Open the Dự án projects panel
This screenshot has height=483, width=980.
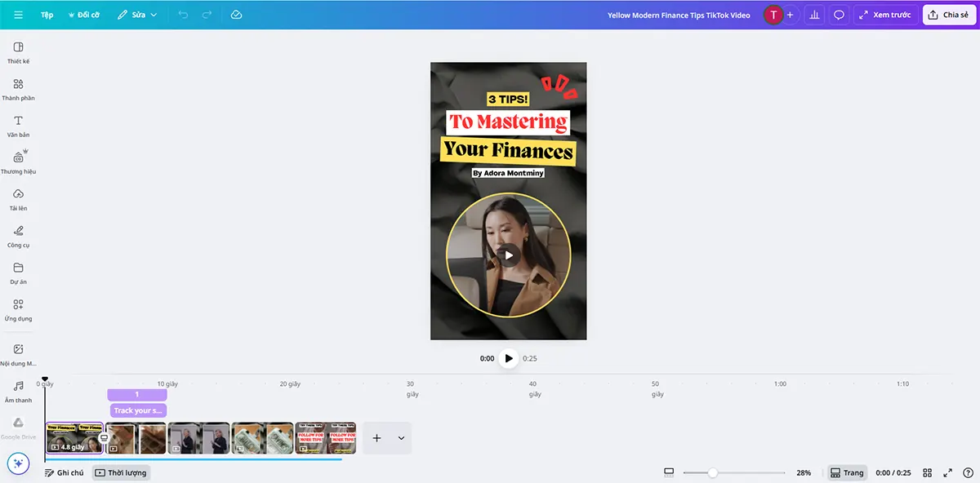18,273
